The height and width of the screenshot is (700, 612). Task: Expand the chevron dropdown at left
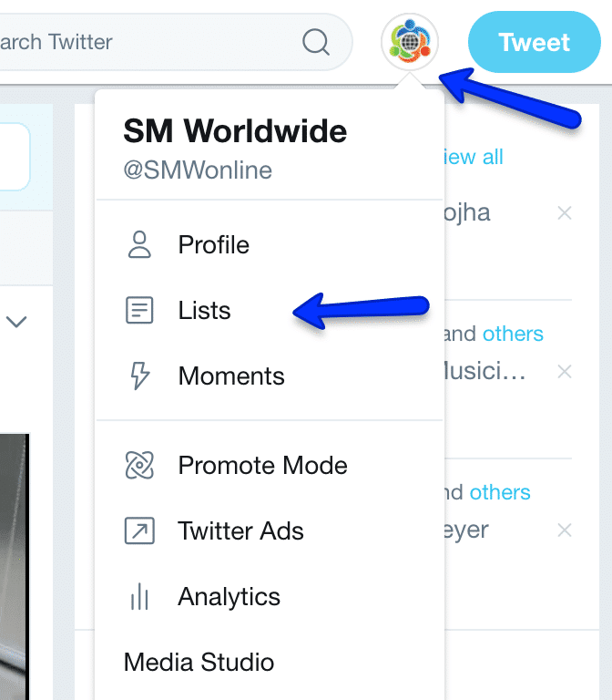(x=16, y=321)
